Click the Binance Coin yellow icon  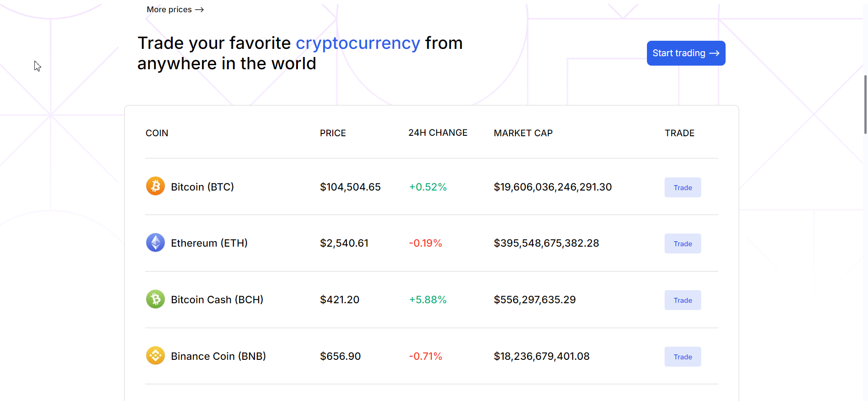tap(155, 356)
